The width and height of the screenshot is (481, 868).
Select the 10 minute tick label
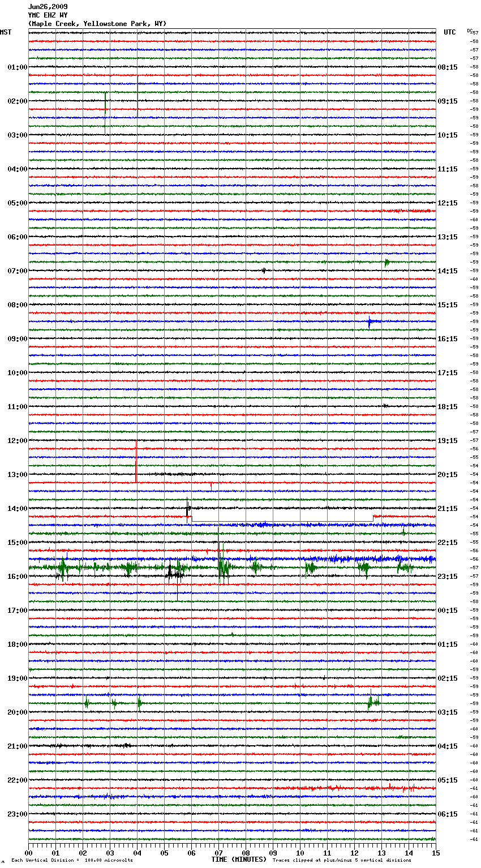tap(300, 853)
